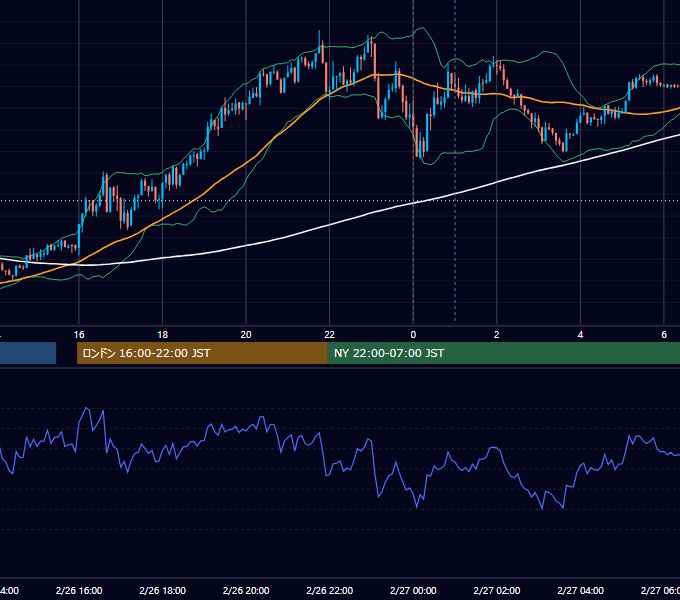
Task: Click the 2/26 16:00 date label
Action: point(79,591)
